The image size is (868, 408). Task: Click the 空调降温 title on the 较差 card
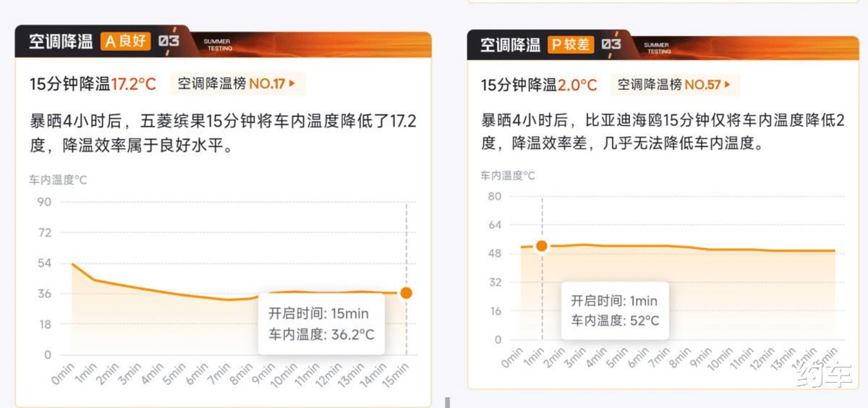point(511,45)
